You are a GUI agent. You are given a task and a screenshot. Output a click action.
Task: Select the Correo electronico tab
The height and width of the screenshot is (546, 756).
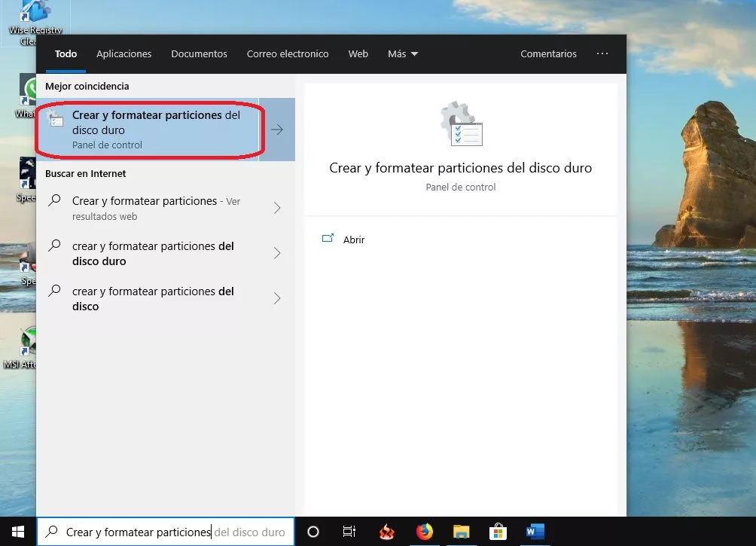point(288,54)
